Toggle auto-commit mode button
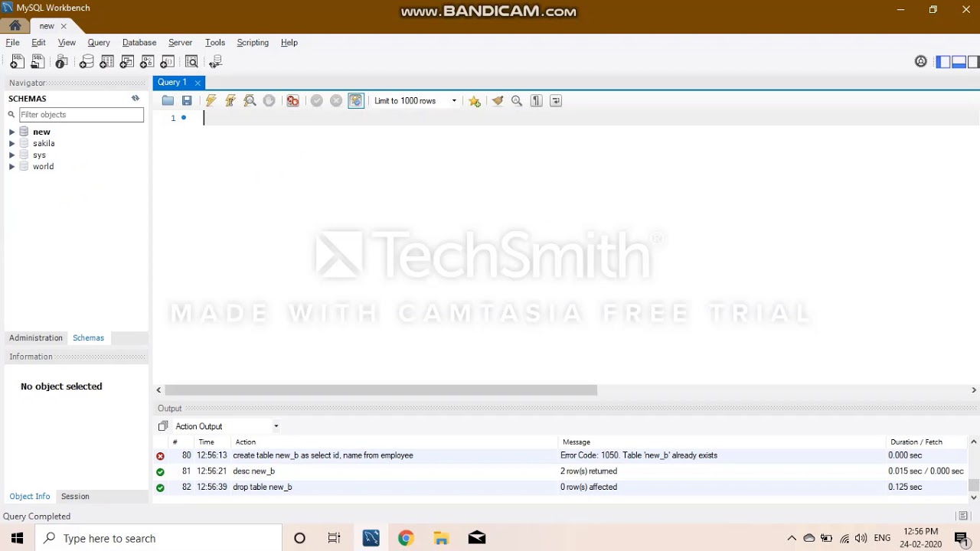 pyautogui.click(x=356, y=101)
